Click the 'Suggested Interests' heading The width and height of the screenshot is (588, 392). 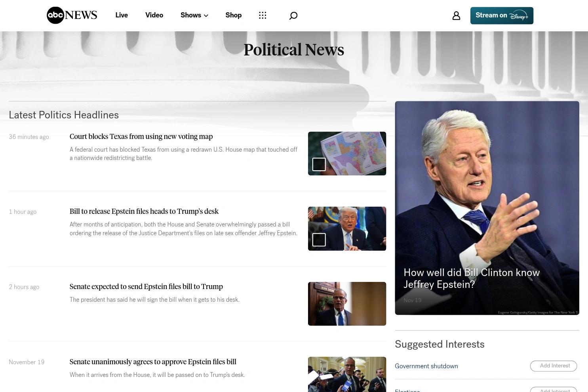click(440, 344)
